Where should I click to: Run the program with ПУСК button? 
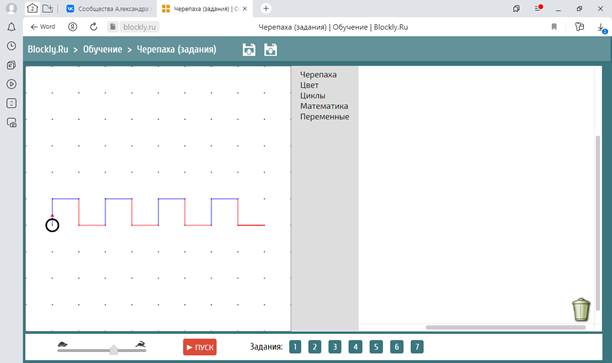point(200,347)
